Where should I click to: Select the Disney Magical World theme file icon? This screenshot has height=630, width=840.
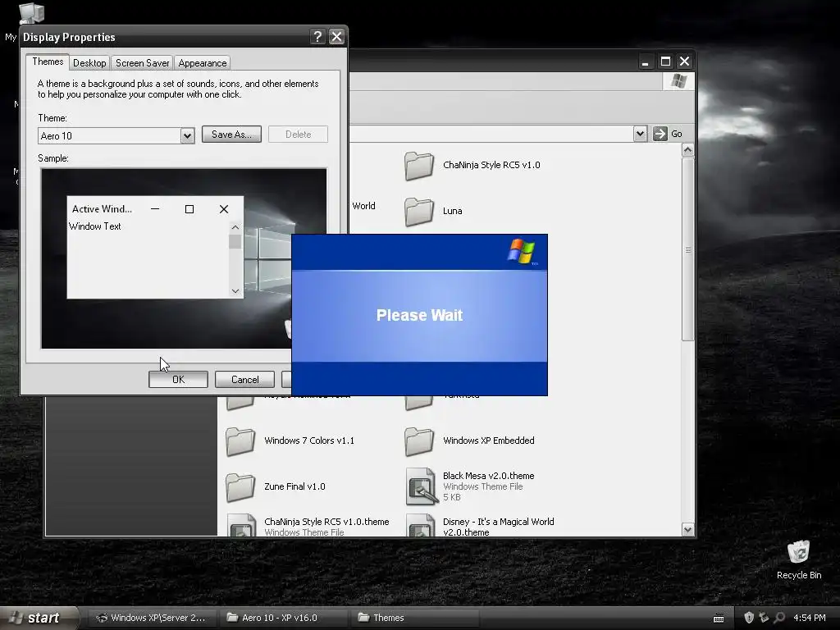tap(422, 525)
